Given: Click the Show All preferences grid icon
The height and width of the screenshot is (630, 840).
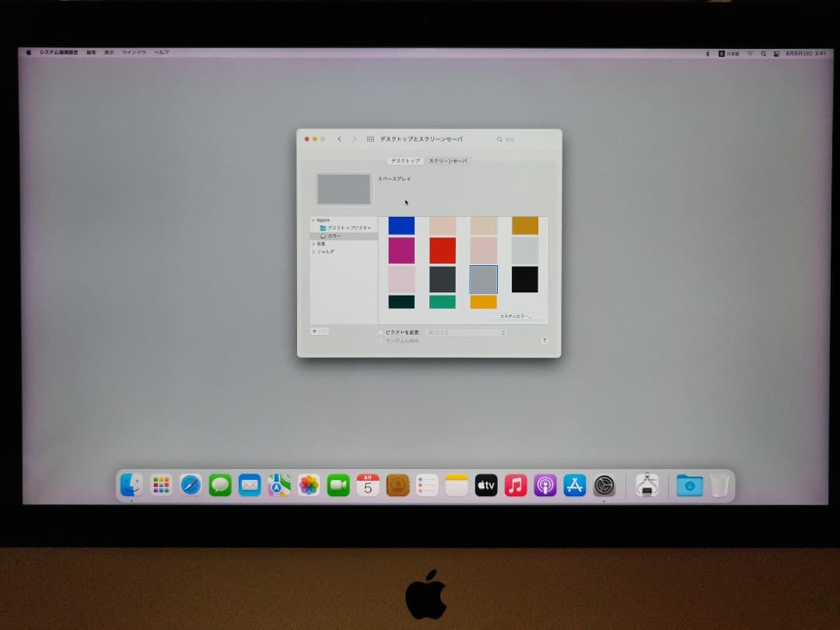Looking at the screenshot, I should (x=369, y=138).
